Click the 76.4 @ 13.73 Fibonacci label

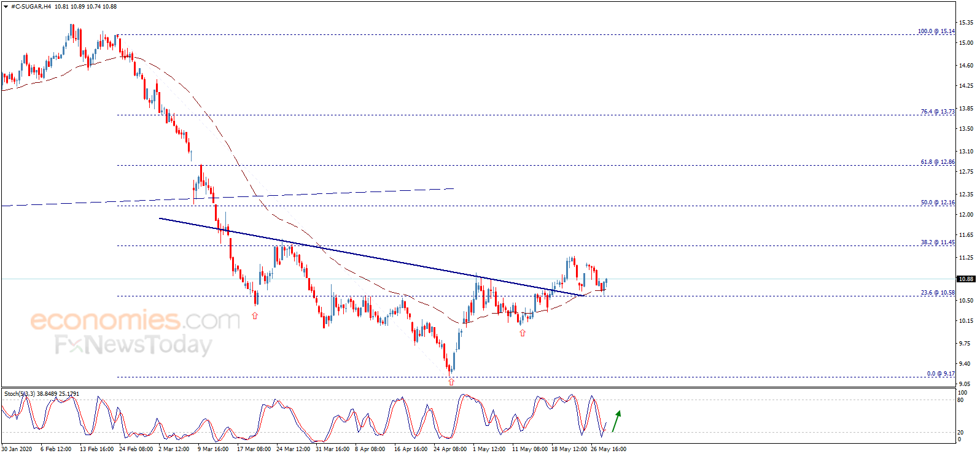click(x=937, y=112)
